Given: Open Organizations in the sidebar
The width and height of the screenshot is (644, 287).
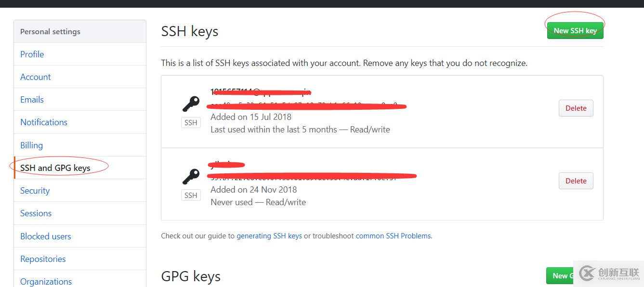Looking at the screenshot, I should pyautogui.click(x=46, y=281).
